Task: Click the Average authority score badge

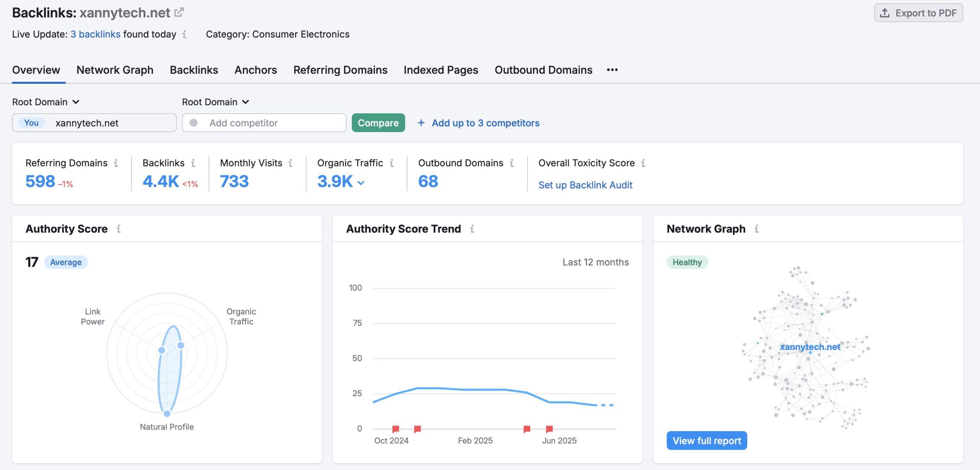Action: point(66,262)
